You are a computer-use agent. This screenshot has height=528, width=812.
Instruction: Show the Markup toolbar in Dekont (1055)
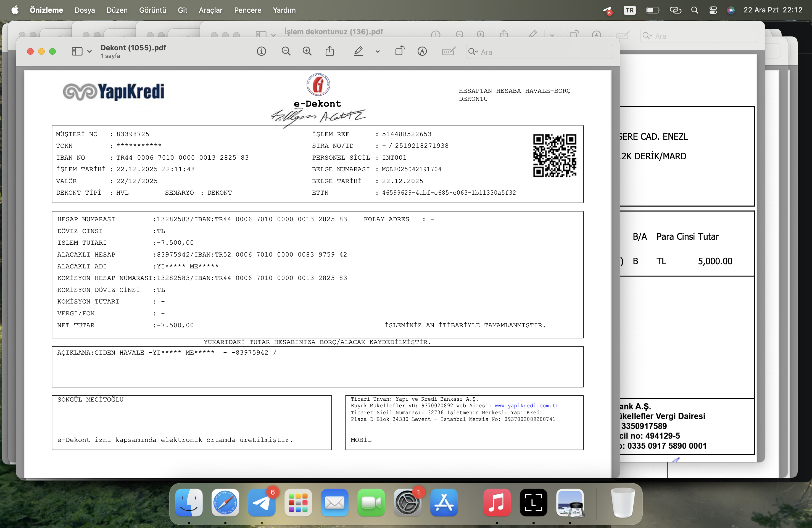pos(422,52)
